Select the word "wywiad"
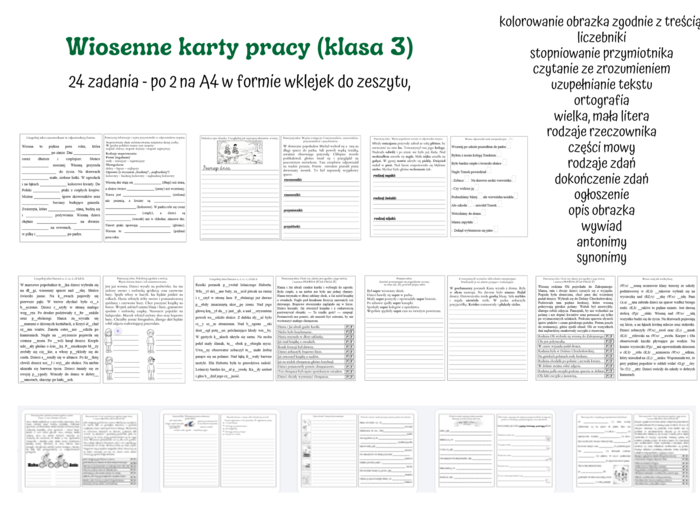Image resolution: width=700 pixels, height=520 pixels. coord(601,226)
